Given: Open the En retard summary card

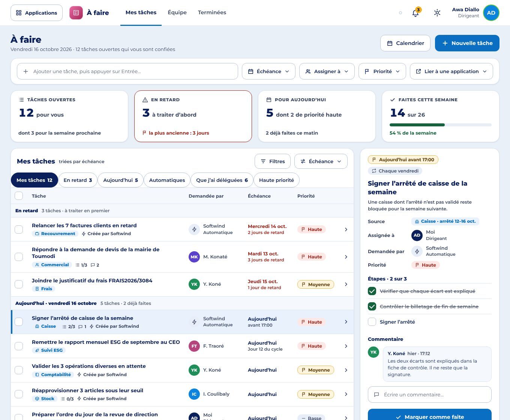Looking at the screenshot, I should (193, 116).
